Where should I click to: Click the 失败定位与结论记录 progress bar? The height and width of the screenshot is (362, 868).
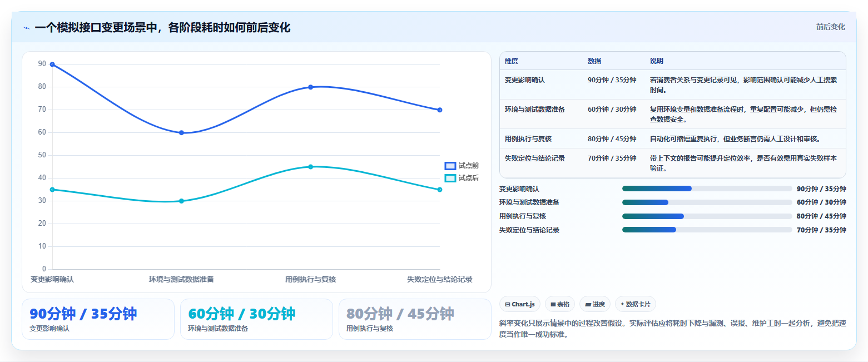click(x=707, y=230)
